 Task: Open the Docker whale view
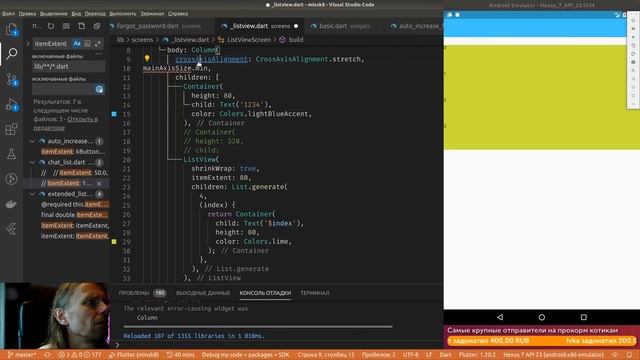[11, 204]
